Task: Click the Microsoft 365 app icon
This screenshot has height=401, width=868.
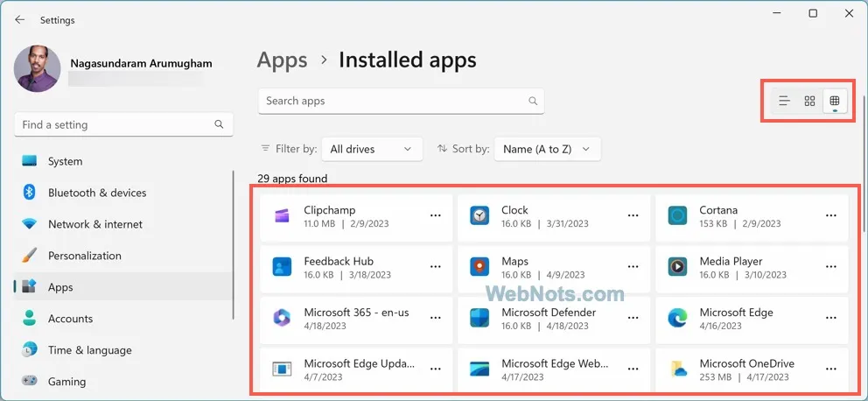Action: pos(282,318)
